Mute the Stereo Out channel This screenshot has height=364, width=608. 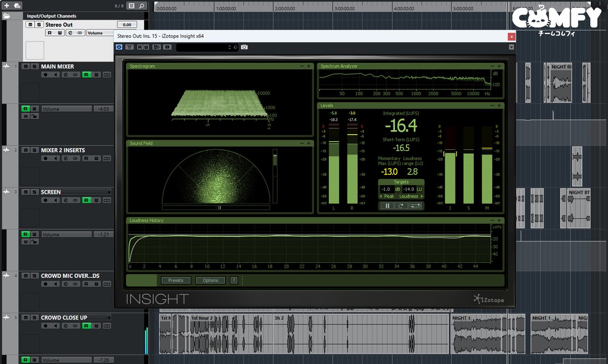[30, 24]
